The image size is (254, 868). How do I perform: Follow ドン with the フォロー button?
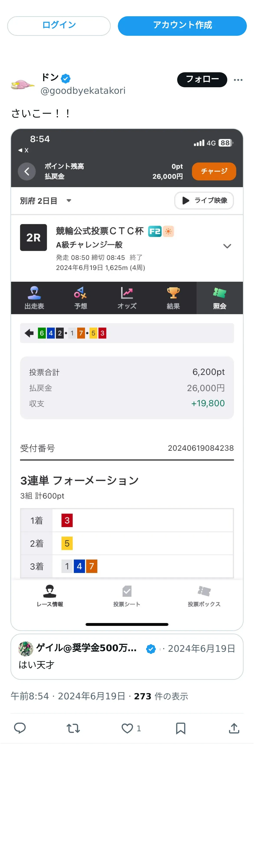point(202,79)
